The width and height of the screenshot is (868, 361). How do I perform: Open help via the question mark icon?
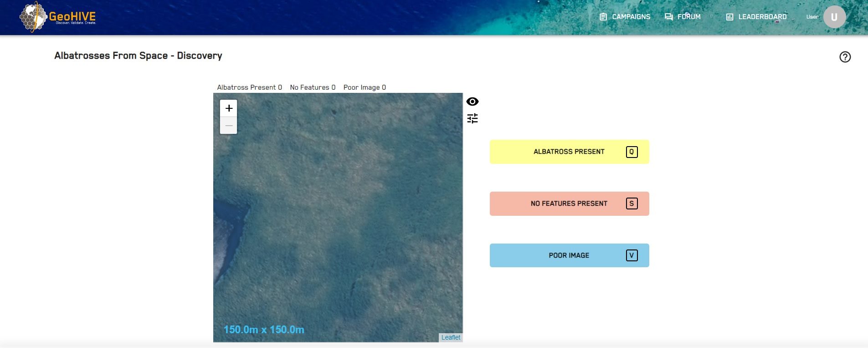pyautogui.click(x=845, y=57)
